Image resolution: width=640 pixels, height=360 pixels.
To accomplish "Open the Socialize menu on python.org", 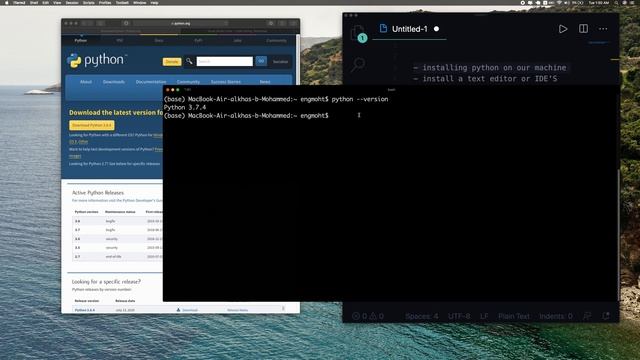I will pyautogui.click(x=280, y=62).
